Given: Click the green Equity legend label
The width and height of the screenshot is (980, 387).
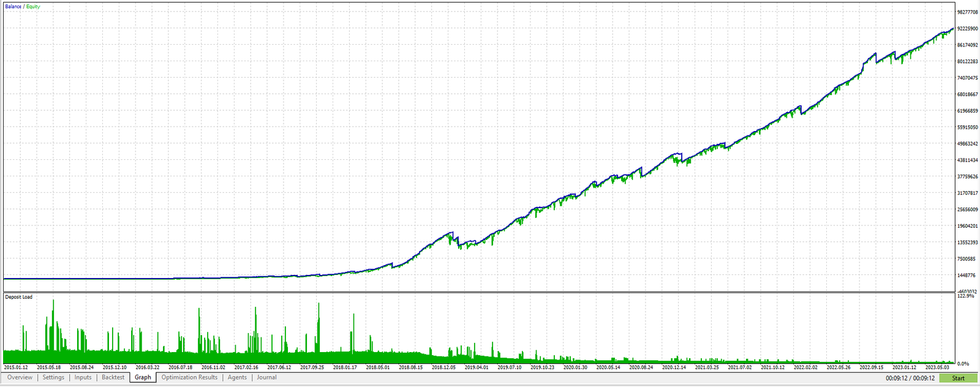Looking at the screenshot, I should (33, 7).
